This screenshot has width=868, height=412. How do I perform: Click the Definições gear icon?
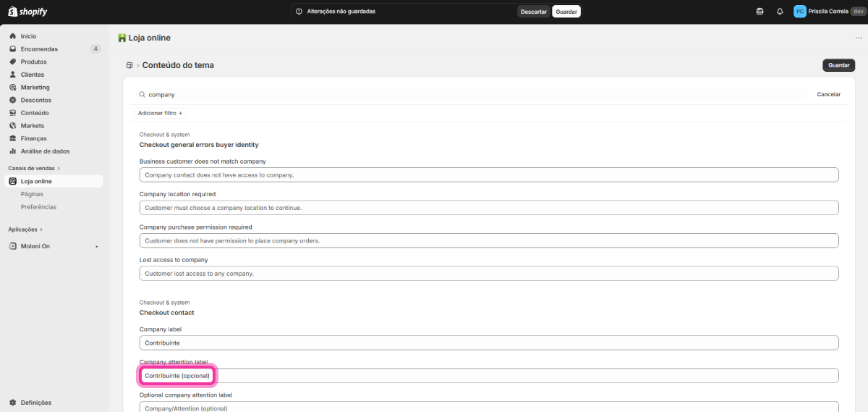[13, 403]
